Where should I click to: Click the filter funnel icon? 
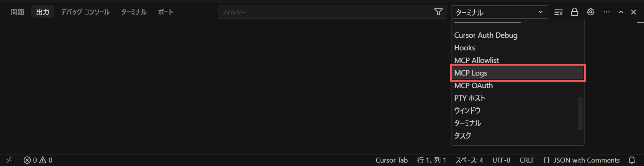coord(438,12)
